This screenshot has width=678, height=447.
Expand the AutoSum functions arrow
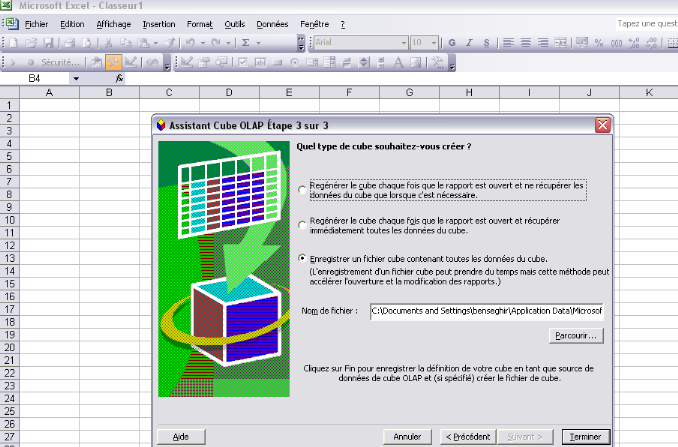tap(259, 43)
